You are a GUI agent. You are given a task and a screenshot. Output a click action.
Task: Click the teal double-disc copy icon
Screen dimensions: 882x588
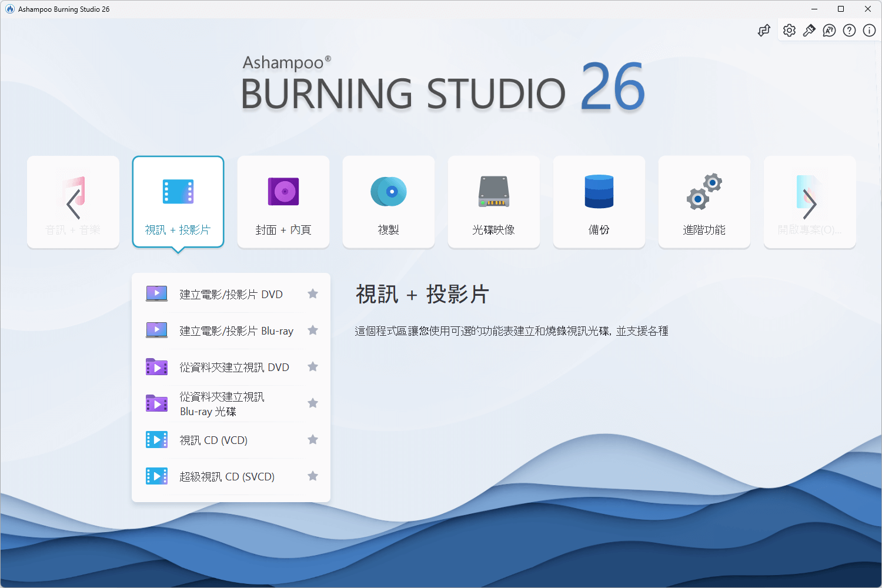[x=389, y=191]
